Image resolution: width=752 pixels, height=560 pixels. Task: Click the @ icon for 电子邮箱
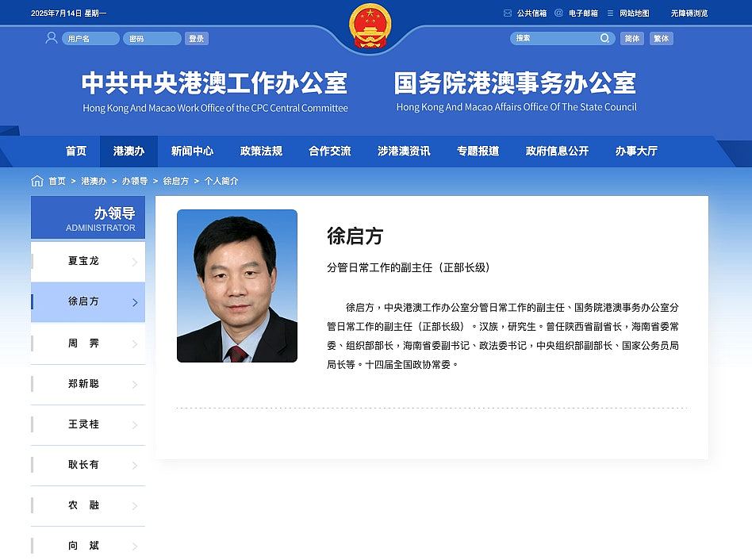[558, 13]
